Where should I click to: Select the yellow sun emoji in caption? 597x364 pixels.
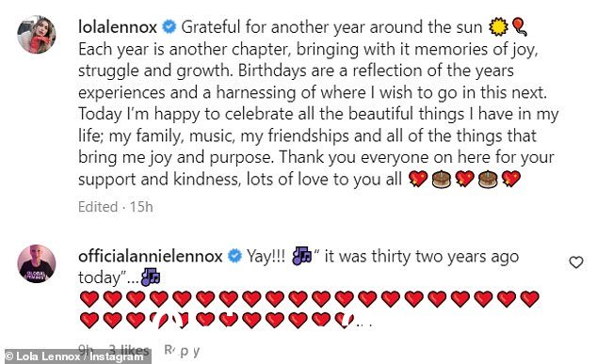(x=498, y=27)
